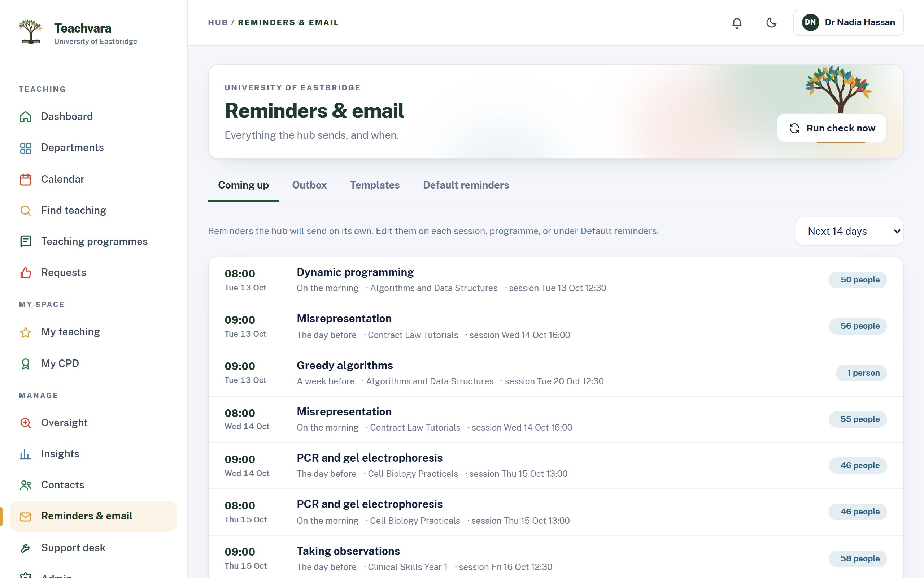The height and width of the screenshot is (578, 924).
Task: Click the My teaching star icon
Action: pos(26,332)
